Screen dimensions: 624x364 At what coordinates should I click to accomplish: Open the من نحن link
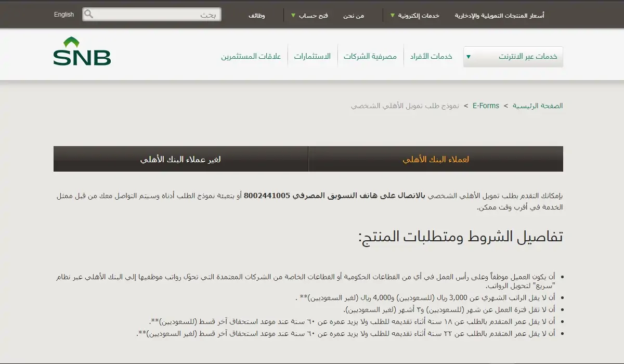tap(354, 16)
